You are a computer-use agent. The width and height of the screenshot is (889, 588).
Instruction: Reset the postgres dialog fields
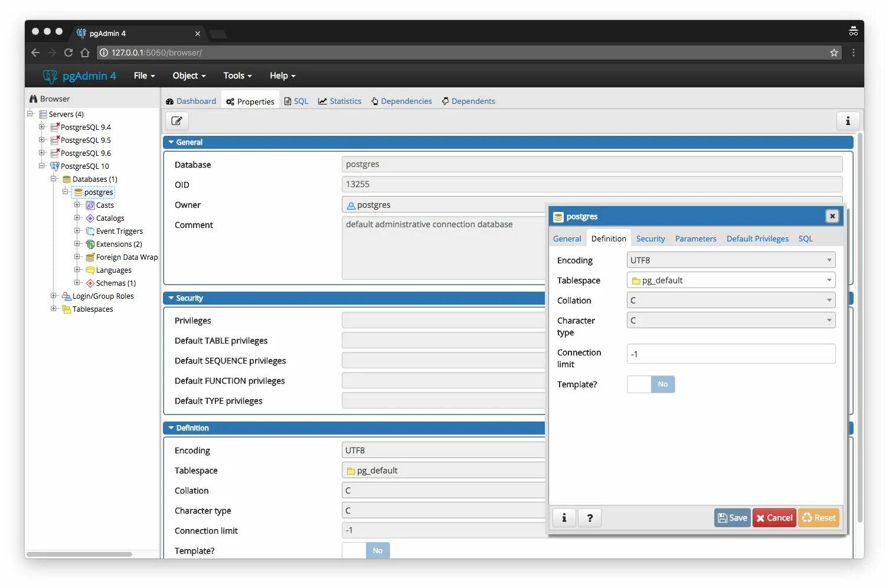point(819,518)
